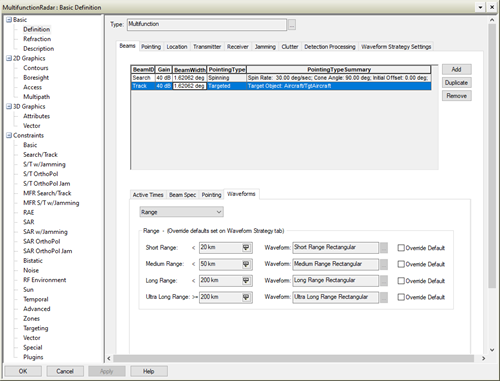Collapse the 3D Graphics tree node
This screenshot has height=381, width=500.
tap(9, 107)
